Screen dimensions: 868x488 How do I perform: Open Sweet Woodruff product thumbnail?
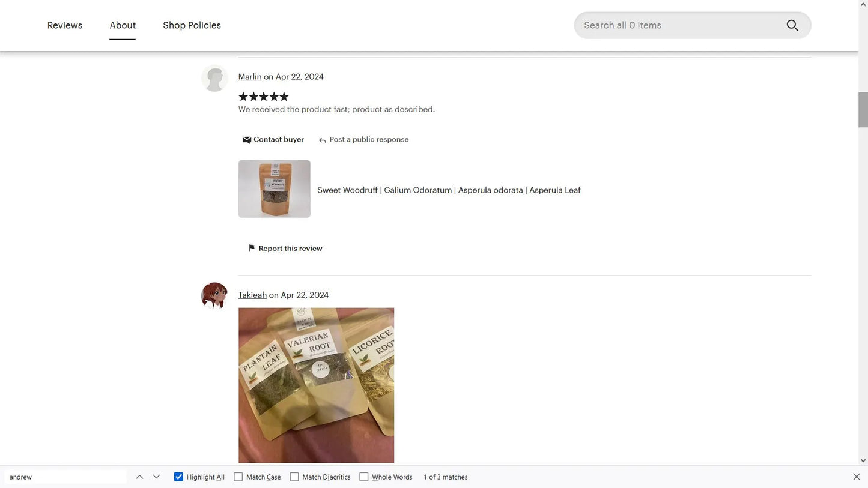tap(275, 188)
